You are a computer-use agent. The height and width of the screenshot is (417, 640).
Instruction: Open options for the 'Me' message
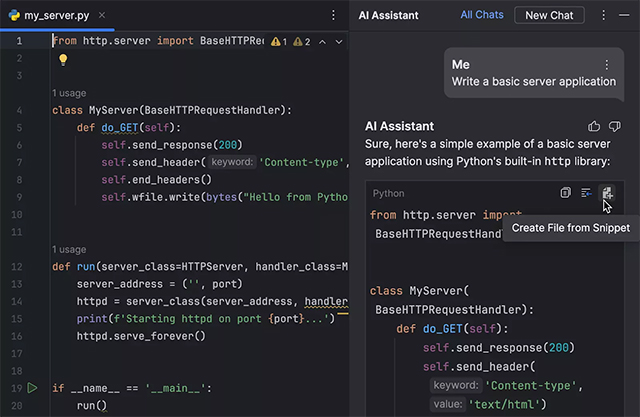[x=606, y=65]
